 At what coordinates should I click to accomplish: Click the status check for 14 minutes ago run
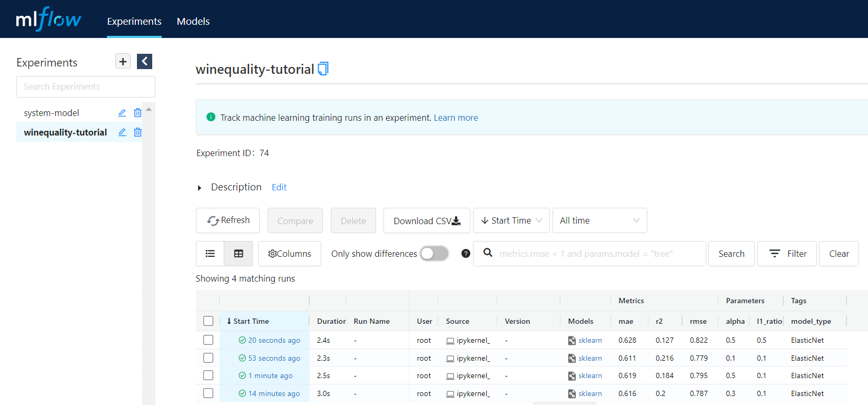tap(242, 393)
